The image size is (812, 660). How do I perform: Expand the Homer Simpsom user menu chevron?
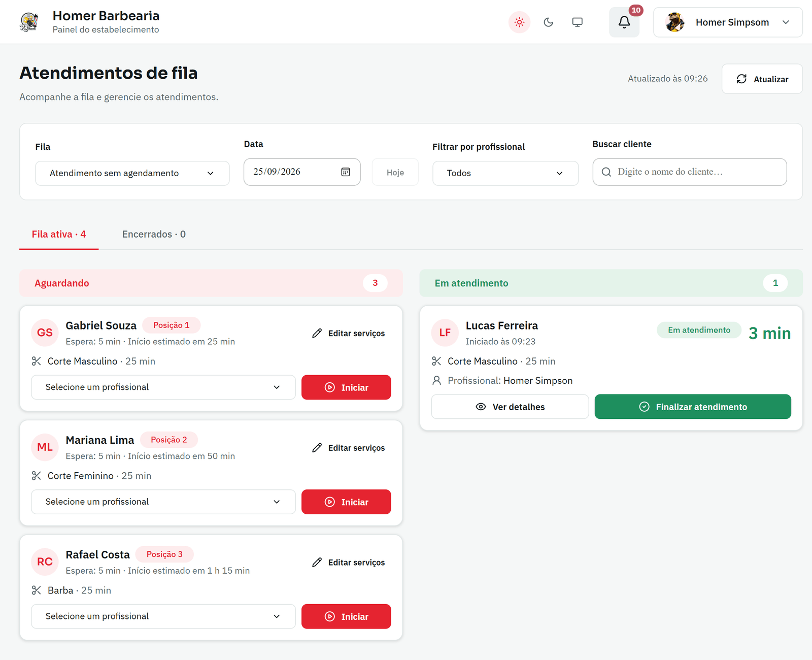tap(786, 22)
